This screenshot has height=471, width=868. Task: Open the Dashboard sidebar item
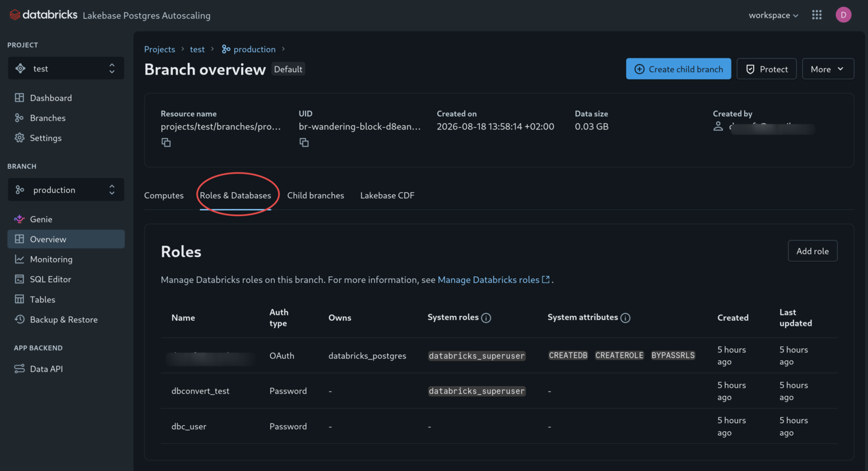pyautogui.click(x=66, y=98)
